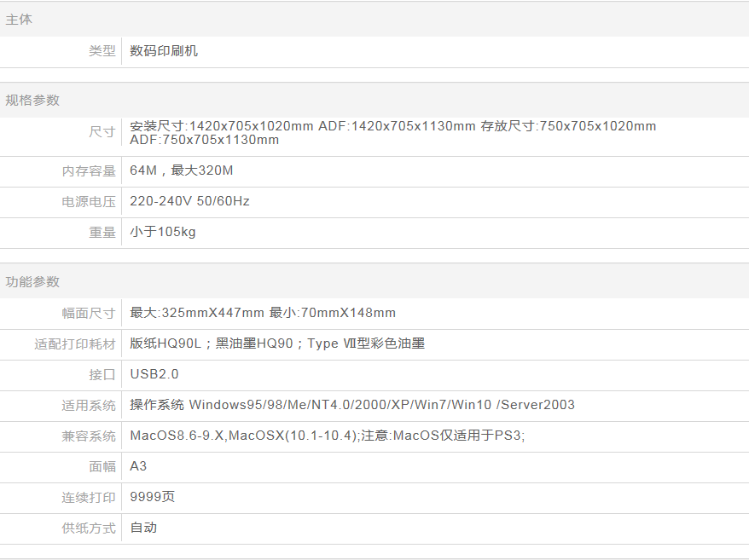This screenshot has width=749, height=560.
Task: Select the 64M，最大320M memory value
Action: click(182, 170)
